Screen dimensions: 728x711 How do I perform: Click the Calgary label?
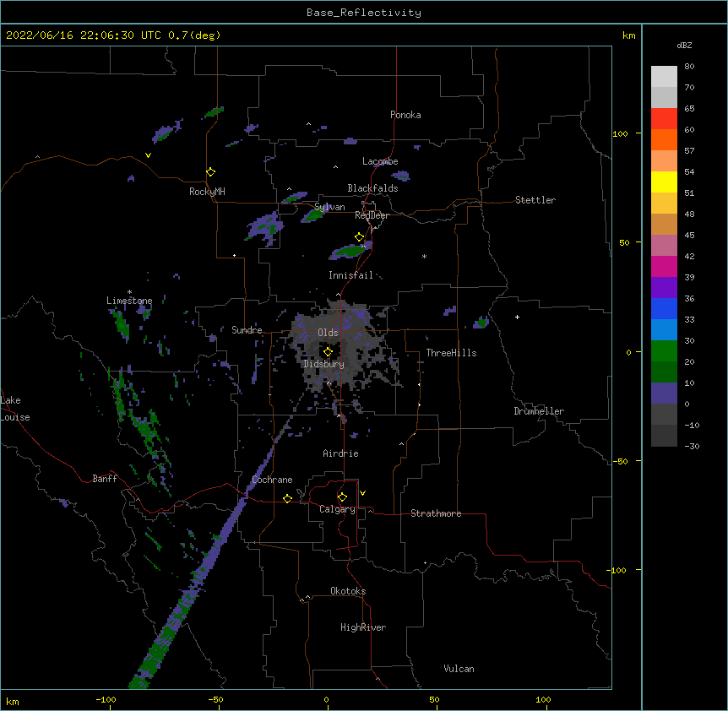tap(337, 509)
